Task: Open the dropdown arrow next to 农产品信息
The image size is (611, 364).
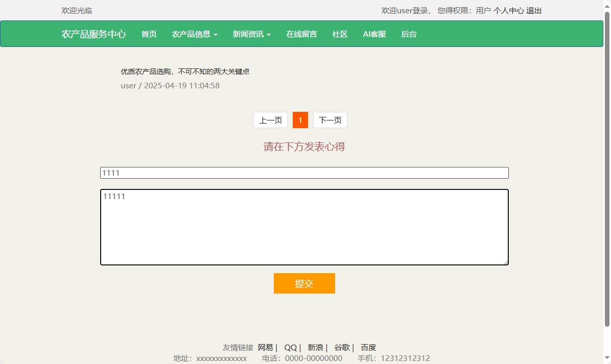Action: [216, 35]
